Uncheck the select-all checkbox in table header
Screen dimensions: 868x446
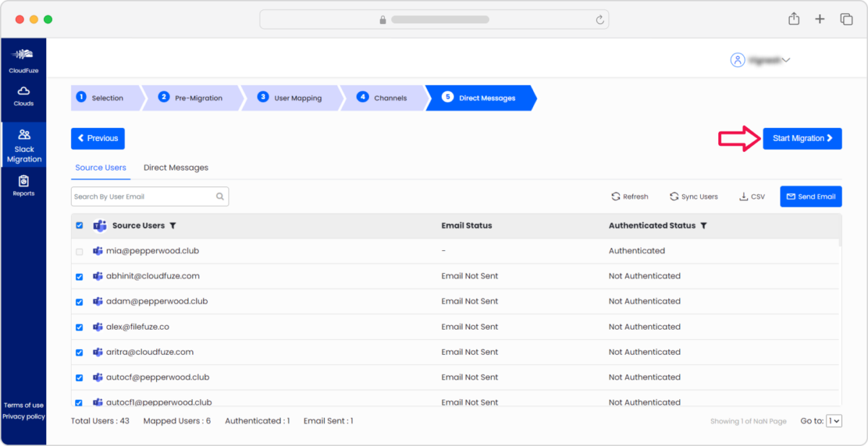click(x=80, y=225)
